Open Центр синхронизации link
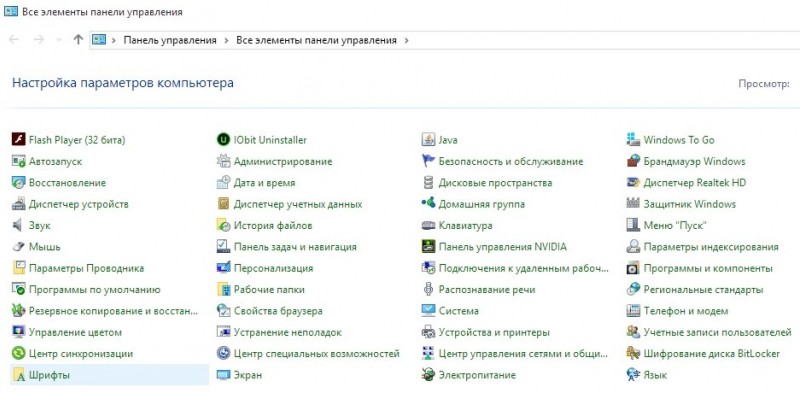 point(81,354)
